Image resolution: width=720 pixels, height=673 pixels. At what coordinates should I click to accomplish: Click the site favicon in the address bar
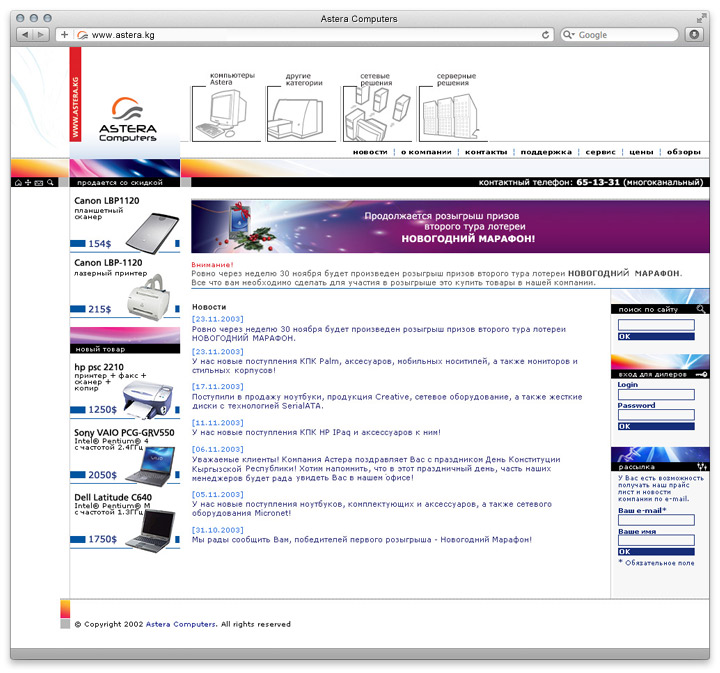tap(82, 35)
